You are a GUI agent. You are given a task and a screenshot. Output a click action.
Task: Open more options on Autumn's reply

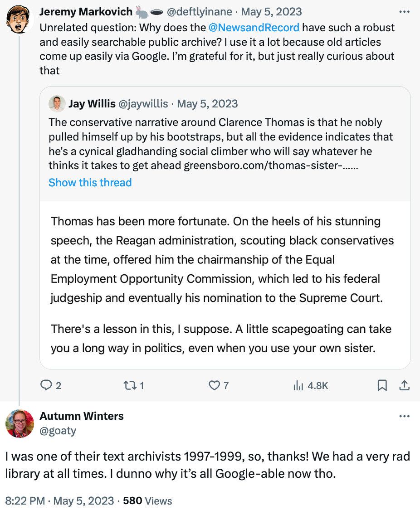point(404,416)
